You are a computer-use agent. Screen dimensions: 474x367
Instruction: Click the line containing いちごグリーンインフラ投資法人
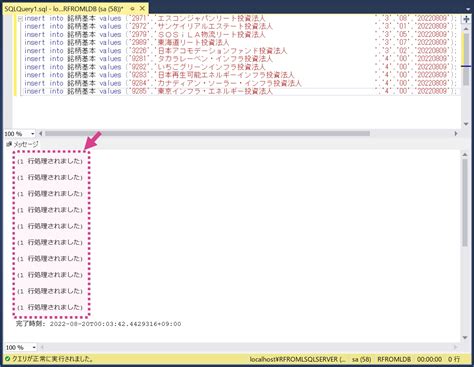[240, 67]
